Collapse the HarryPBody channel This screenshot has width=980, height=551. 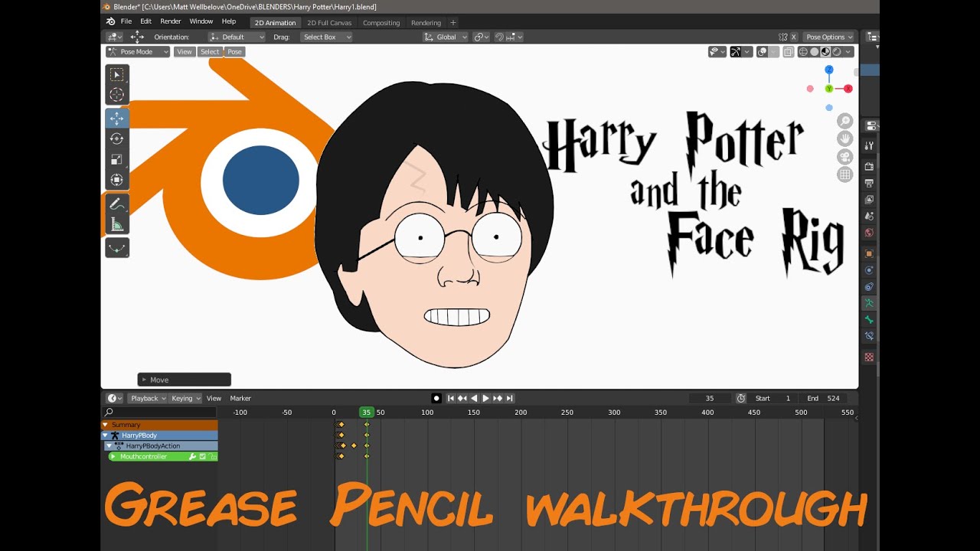[x=106, y=435]
